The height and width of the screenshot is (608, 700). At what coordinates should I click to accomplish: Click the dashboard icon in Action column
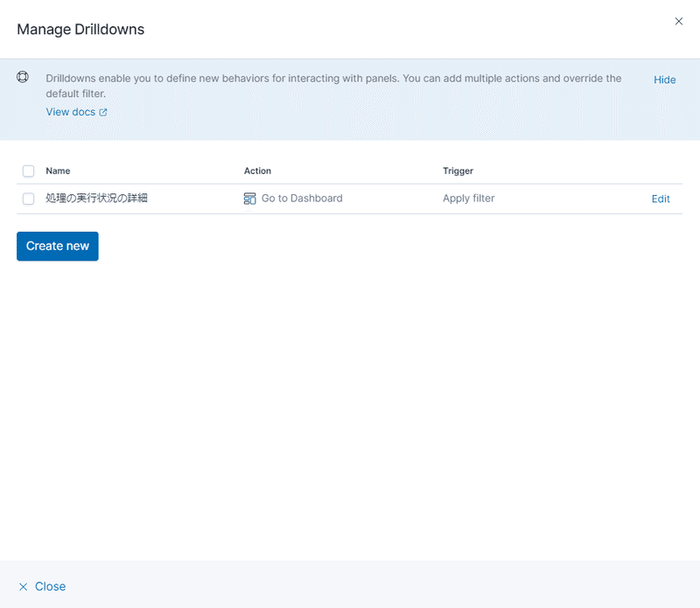point(249,199)
